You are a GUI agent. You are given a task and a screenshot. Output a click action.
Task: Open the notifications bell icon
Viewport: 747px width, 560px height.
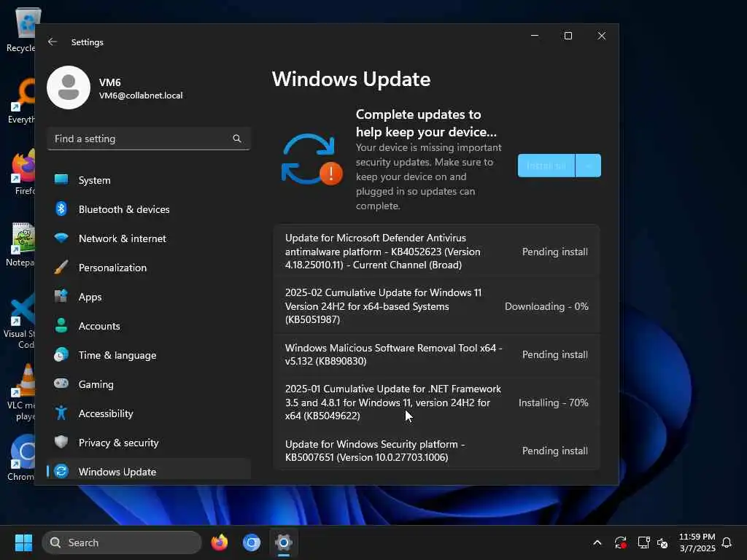(727, 542)
